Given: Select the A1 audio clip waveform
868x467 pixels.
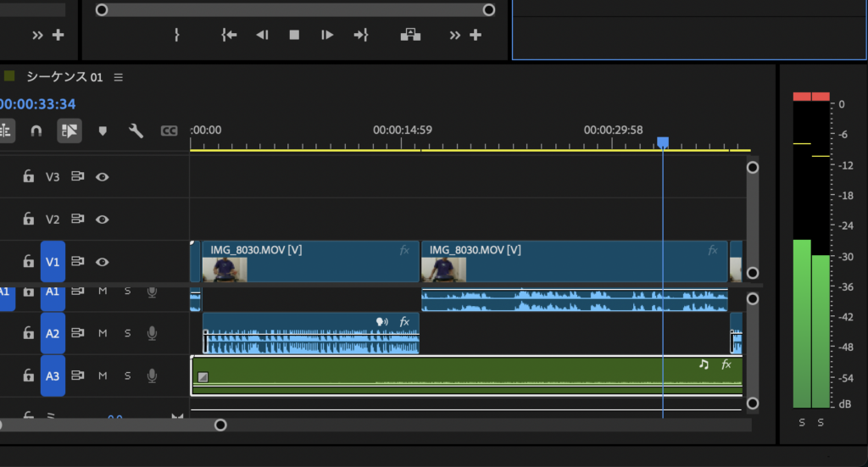Looking at the screenshot, I should (575, 300).
